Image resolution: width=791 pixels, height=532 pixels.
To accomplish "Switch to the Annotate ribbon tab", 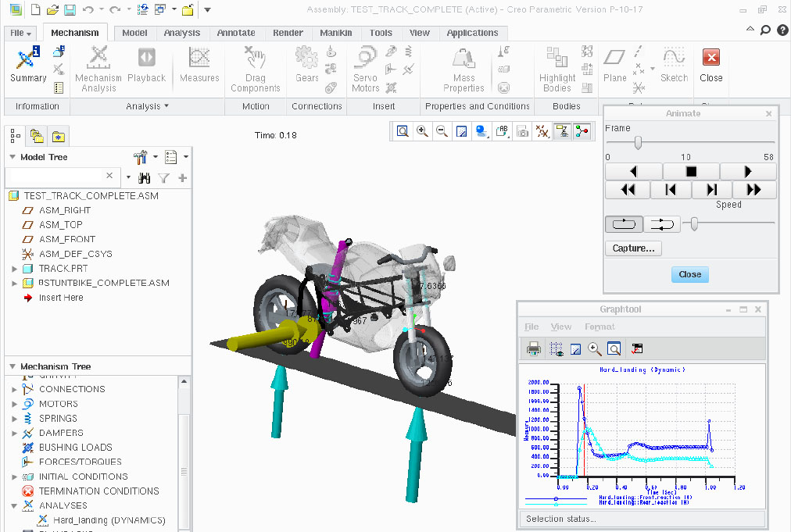I will point(236,33).
